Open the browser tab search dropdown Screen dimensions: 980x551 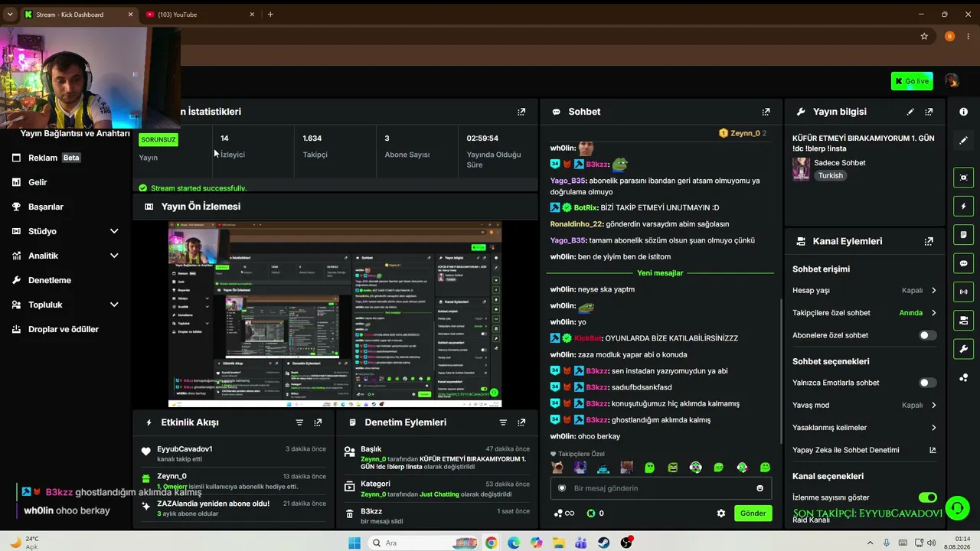coord(10,14)
